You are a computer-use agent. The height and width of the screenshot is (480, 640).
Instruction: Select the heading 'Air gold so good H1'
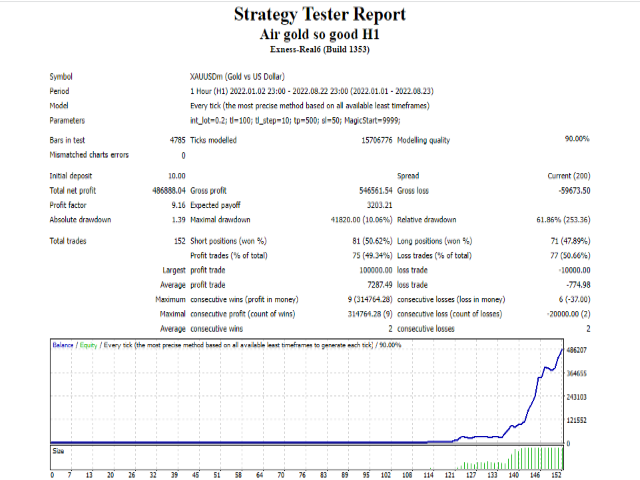pos(320,34)
